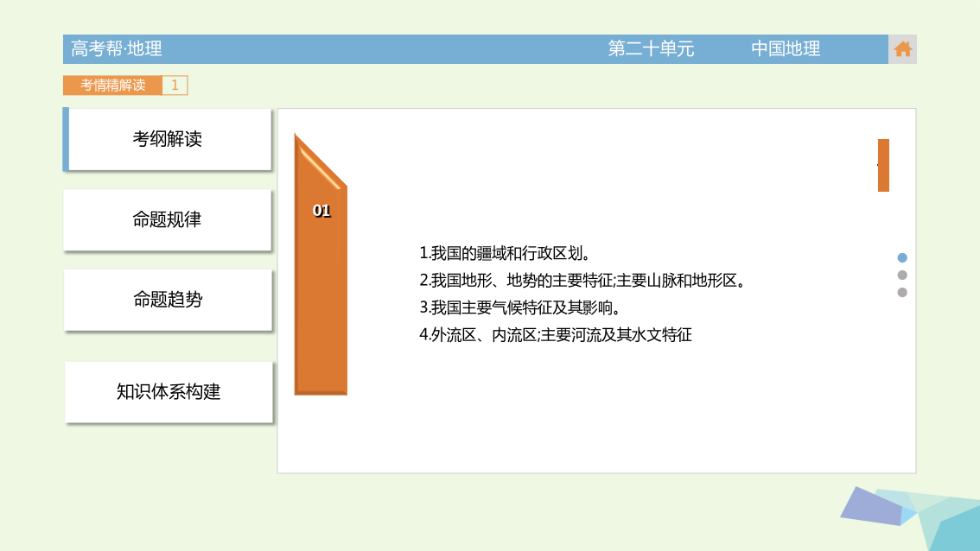Open the 命题规律 section
This screenshot has width=980, height=551.
point(168,220)
